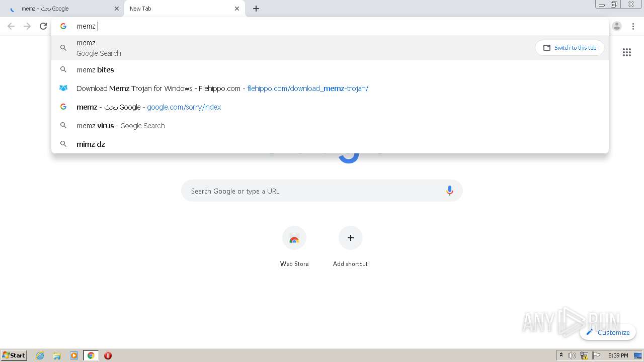Click the filehippo.com/download_memz-trojan/ link
The height and width of the screenshot is (362, 644).
tap(308, 88)
